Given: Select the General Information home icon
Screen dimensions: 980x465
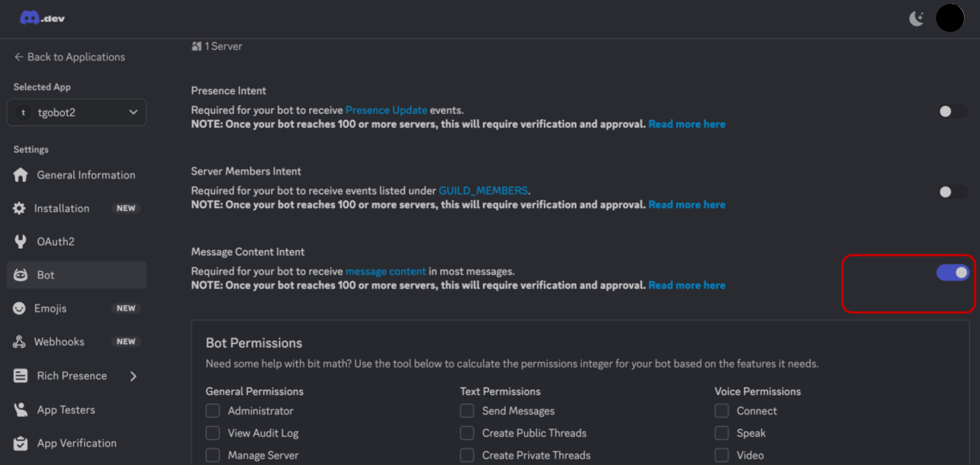Looking at the screenshot, I should point(20,175).
